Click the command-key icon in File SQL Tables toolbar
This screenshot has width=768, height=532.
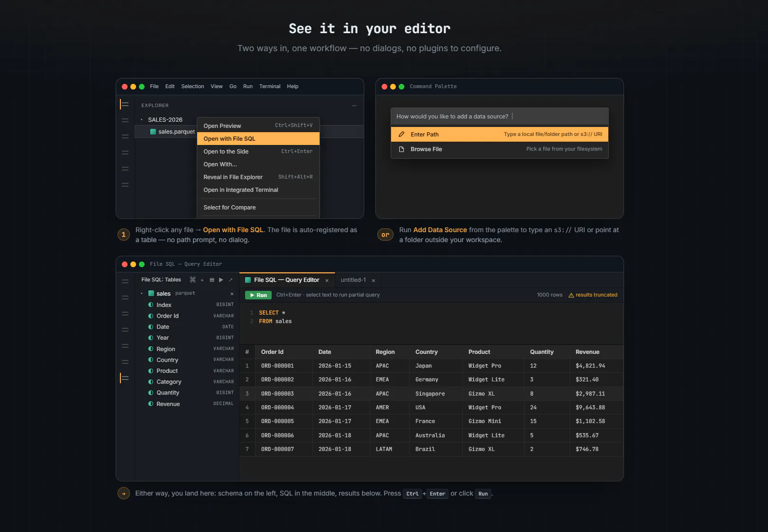[192, 280]
